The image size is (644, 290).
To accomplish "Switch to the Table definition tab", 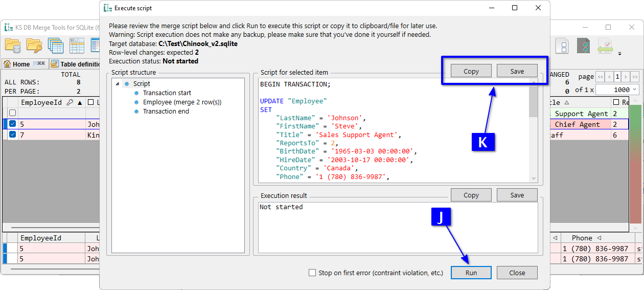I will 76,64.
